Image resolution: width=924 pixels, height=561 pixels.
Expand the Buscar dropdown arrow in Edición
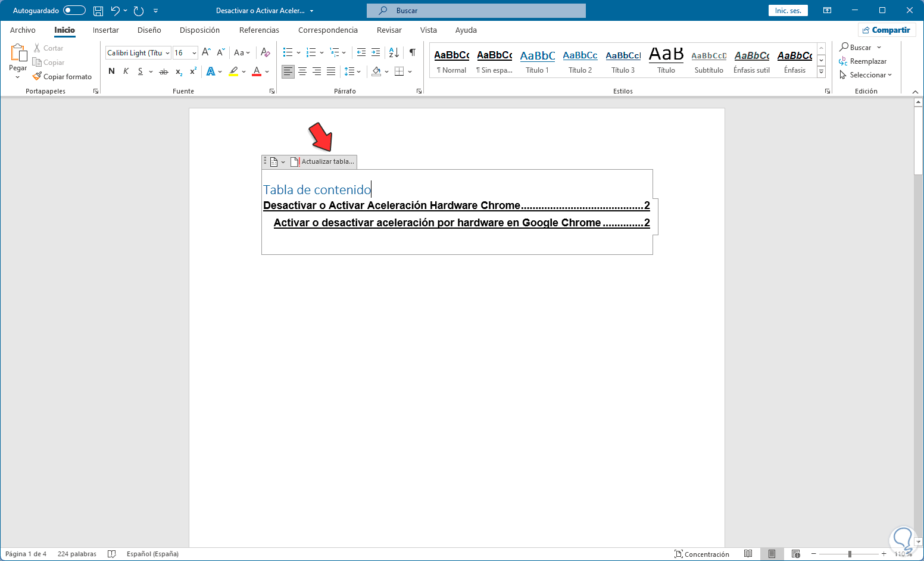pos(879,48)
